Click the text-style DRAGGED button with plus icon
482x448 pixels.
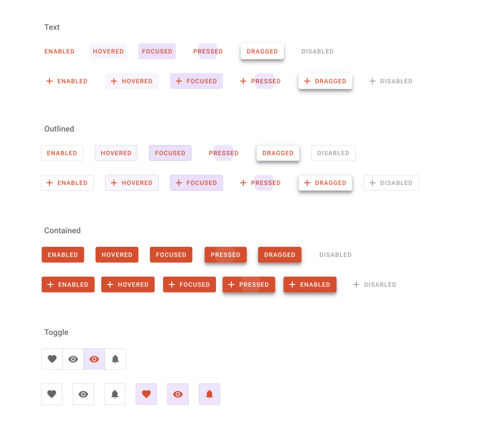point(325,81)
